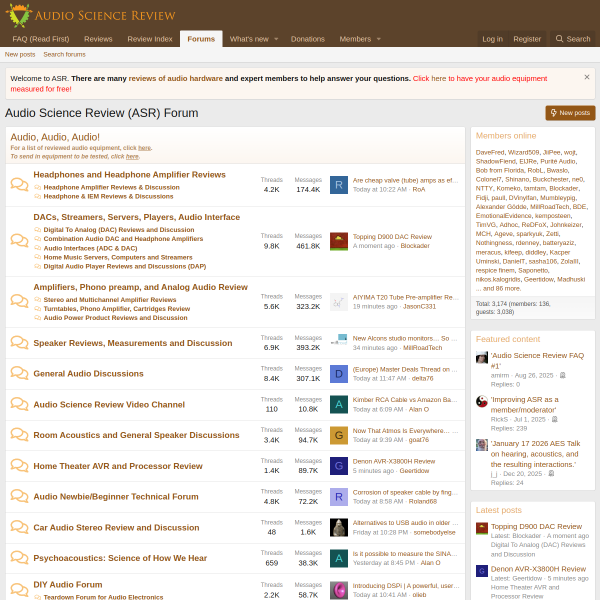
Task: Click Geertidow's 'G' avatar on the Denon AVR-X3800H row
Action: click(x=339, y=466)
